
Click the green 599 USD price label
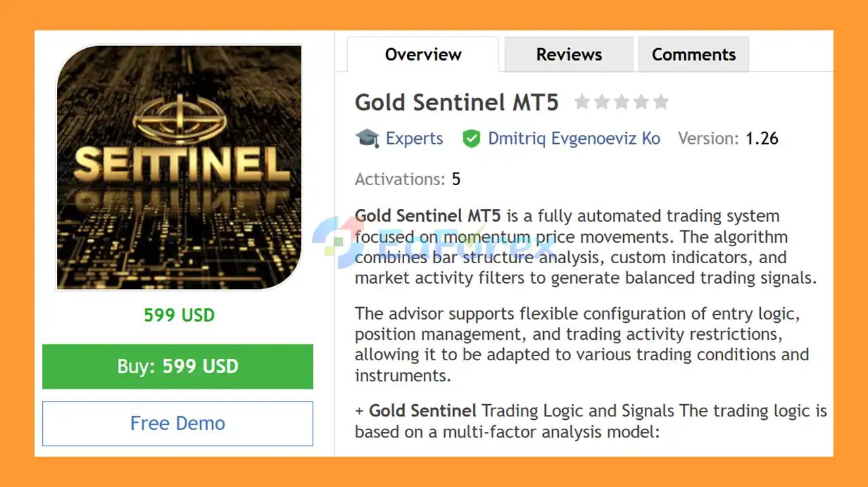pos(179,315)
